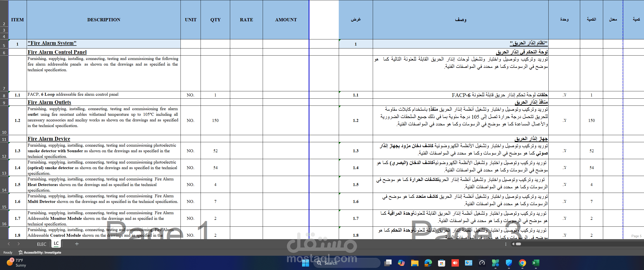
Task: Select row 12 header
Action: 4,151
